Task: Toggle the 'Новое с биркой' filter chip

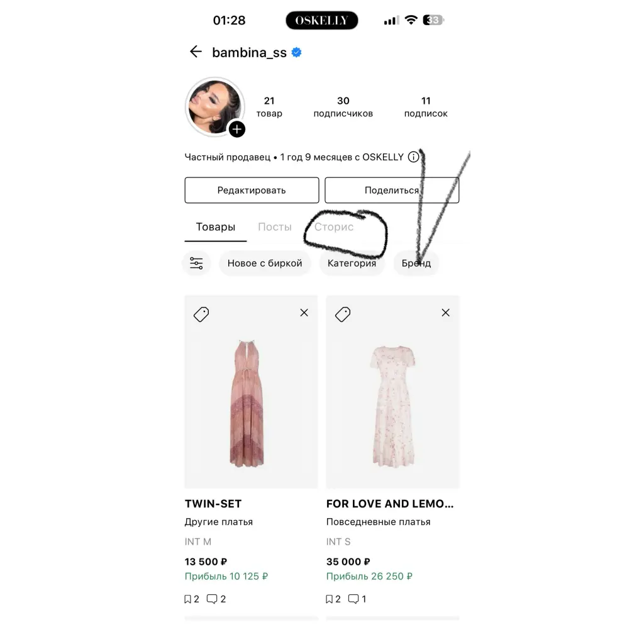Action: click(265, 264)
